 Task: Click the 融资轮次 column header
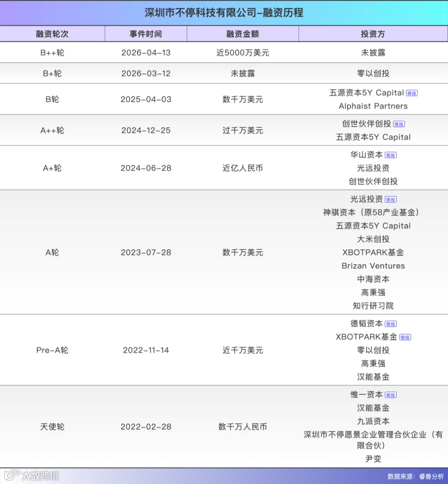click(x=52, y=34)
